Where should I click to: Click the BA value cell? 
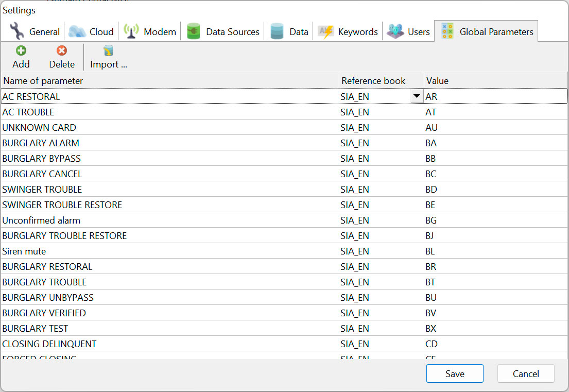click(x=495, y=143)
